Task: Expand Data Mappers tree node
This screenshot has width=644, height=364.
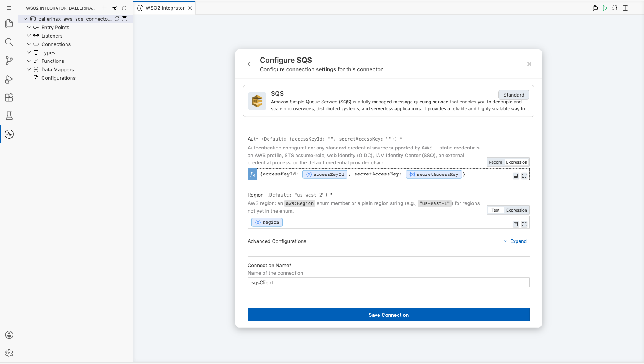Action: [29, 69]
